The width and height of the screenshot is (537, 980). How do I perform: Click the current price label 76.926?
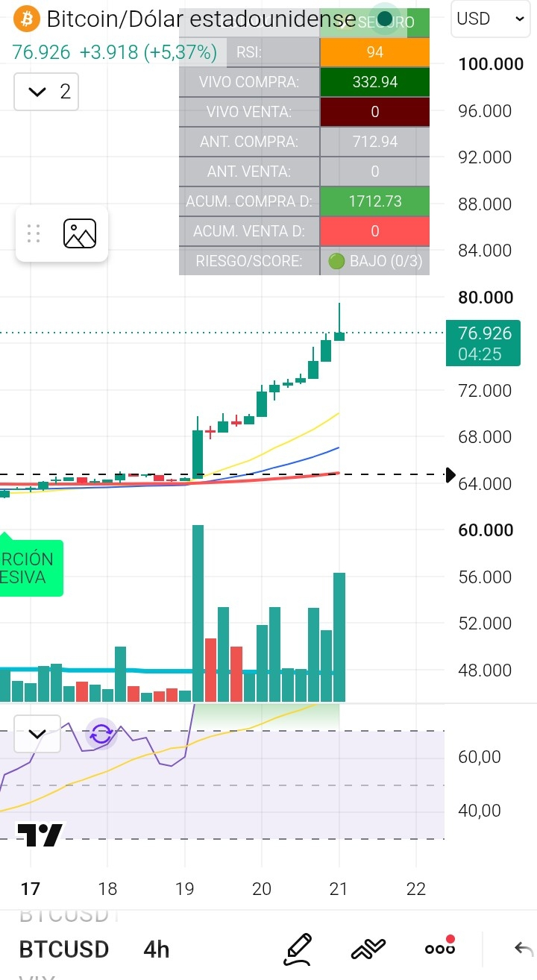click(x=483, y=342)
